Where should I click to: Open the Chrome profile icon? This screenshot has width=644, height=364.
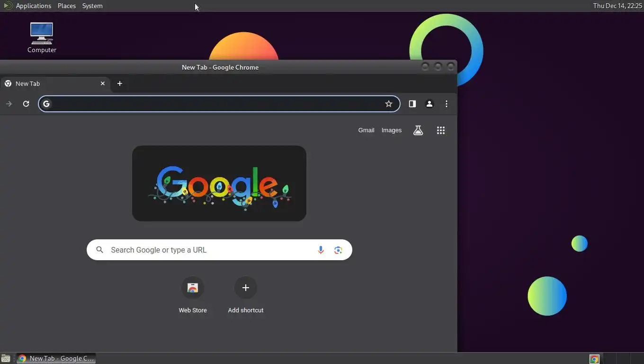click(x=429, y=104)
